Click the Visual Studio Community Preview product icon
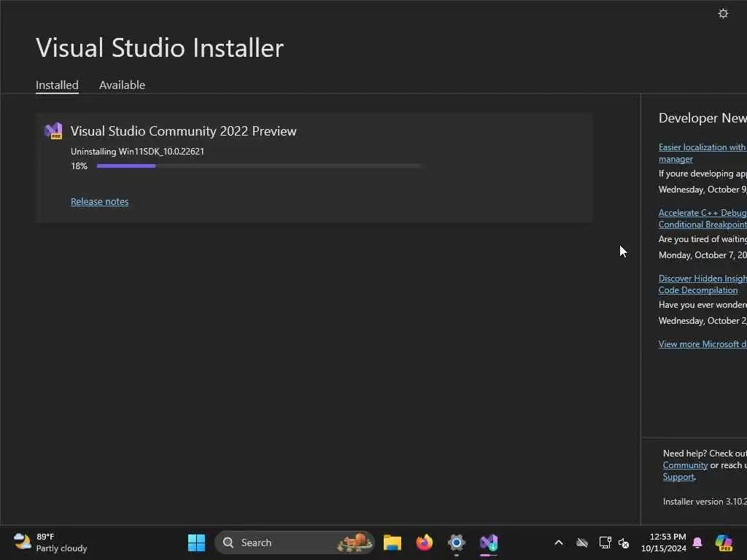This screenshot has width=747, height=560. [x=53, y=131]
